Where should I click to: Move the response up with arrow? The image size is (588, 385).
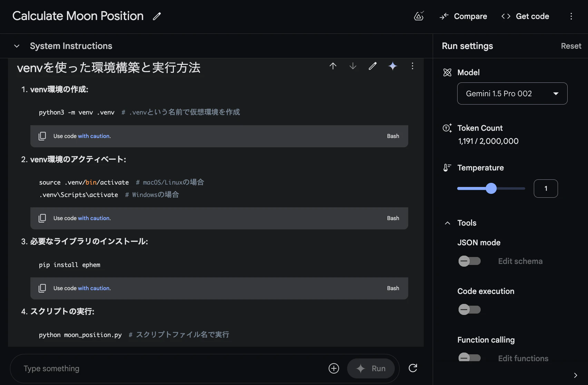pyautogui.click(x=333, y=66)
